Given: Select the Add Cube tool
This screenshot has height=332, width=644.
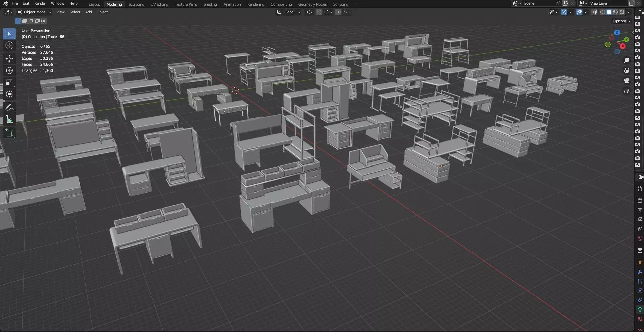Looking at the screenshot, I should [x=9, y=133].
